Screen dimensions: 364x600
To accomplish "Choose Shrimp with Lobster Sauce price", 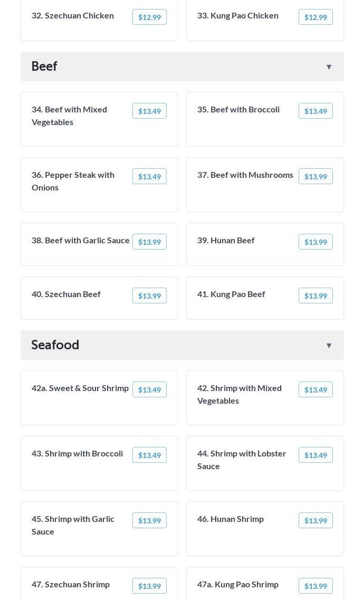I will 315,455.
